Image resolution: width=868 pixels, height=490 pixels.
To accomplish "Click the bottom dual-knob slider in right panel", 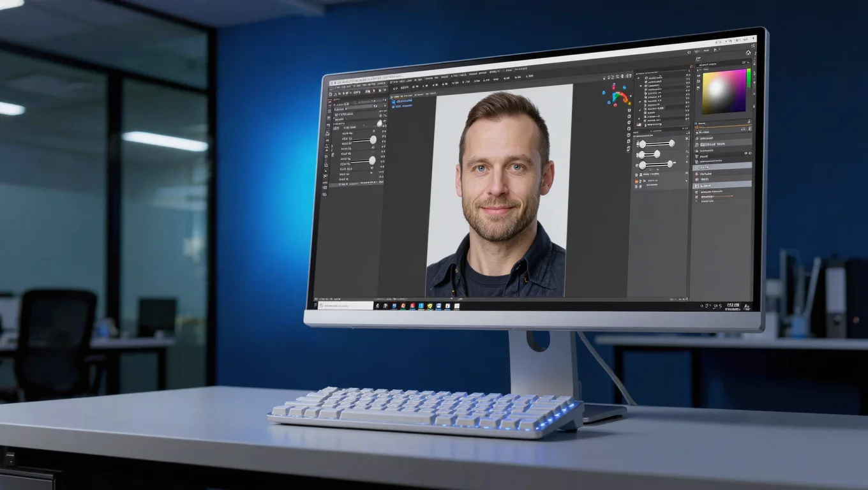I will (x=657, y=165).
